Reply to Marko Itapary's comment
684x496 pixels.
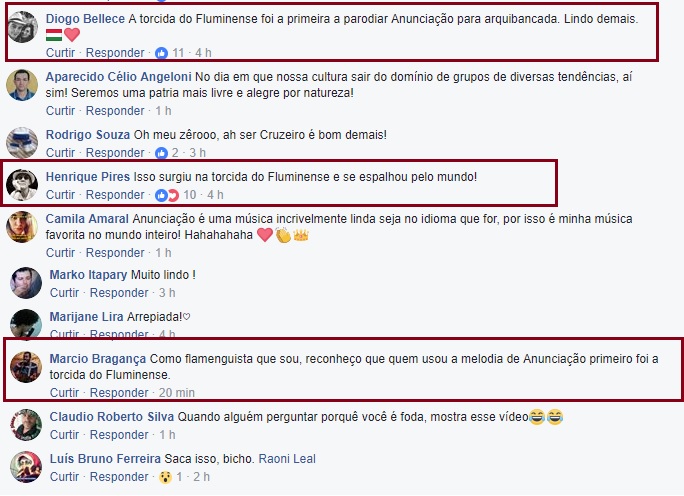(119, 293)
